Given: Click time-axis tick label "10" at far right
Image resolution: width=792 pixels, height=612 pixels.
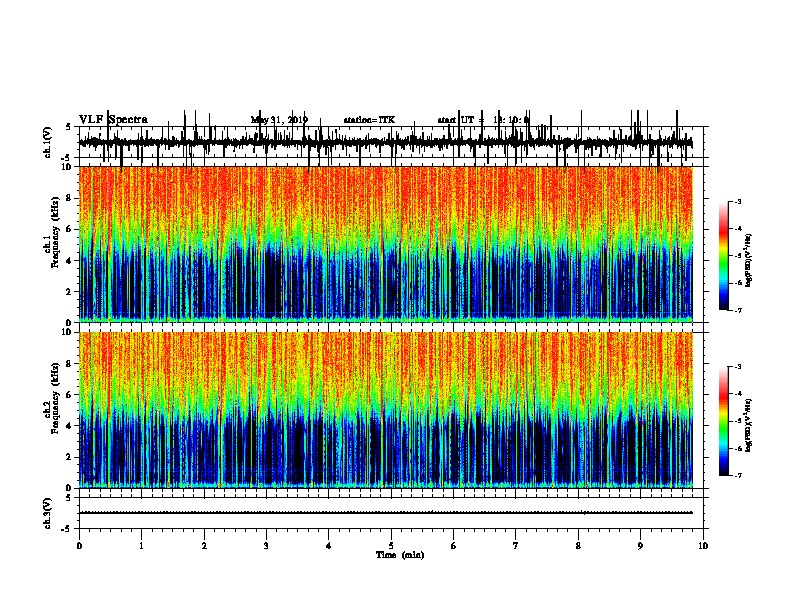Looking at the screenshot, I should coord(703,546).
